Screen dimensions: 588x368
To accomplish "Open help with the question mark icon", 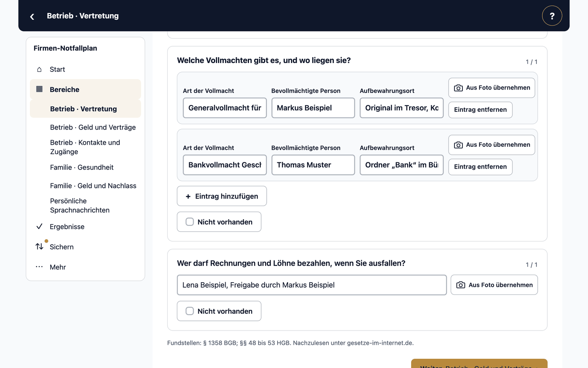I will [x=552, y=16].
